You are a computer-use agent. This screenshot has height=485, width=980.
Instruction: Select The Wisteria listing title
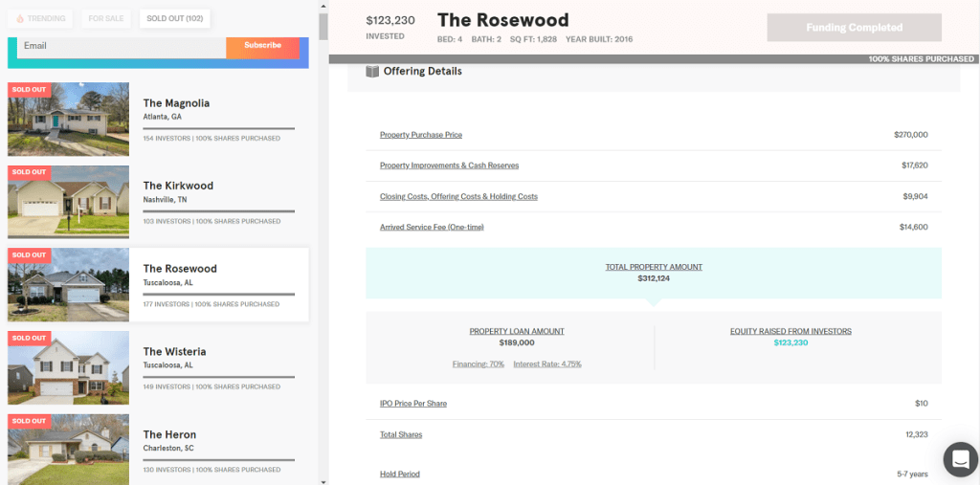[174, 351]
